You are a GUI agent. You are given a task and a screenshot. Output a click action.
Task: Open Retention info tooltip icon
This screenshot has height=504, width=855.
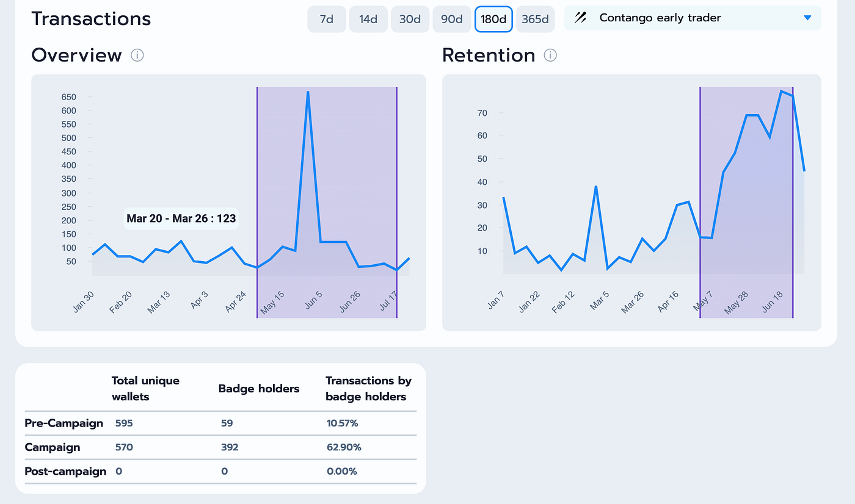(x=550, y=56)
